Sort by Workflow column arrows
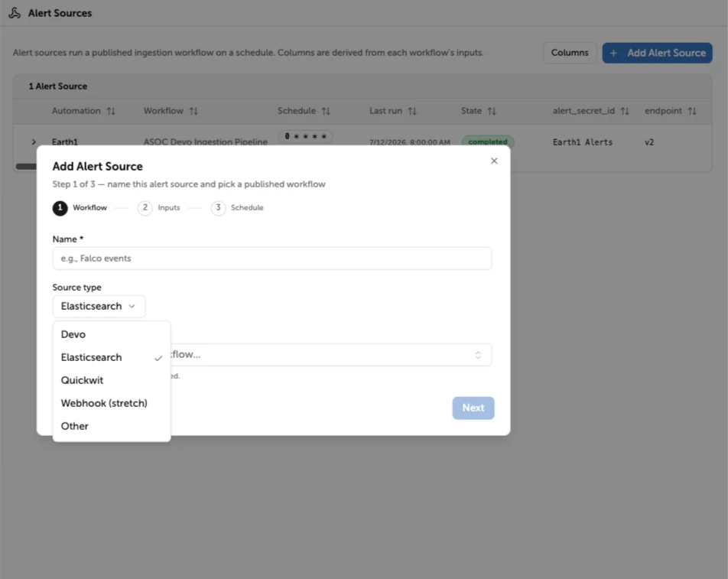The height and width of the screenshot is (579, 728). [193, 111]
